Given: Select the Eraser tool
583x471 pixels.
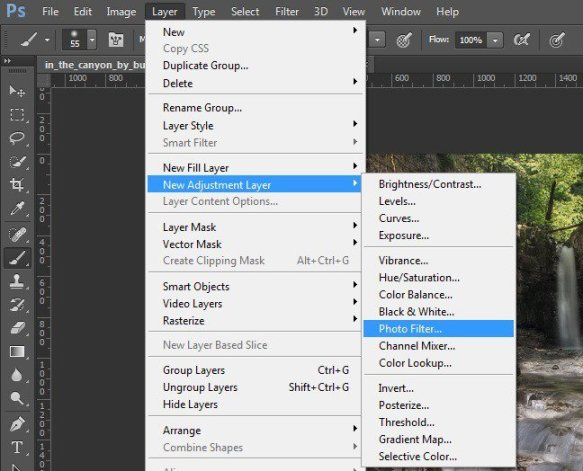Looking at the screenshot, I should [17, 328].
